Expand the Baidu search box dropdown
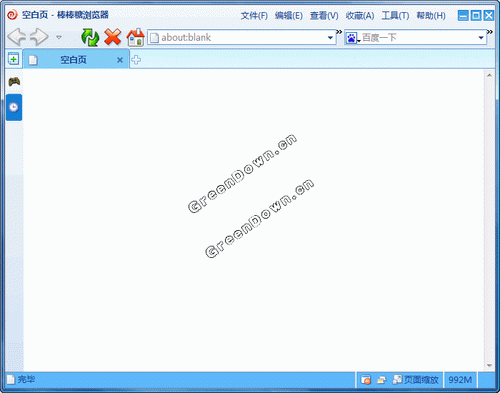Image resolution: width=500 pixels, height=393 pixels. pyautogui.click(x=481, y=38)
